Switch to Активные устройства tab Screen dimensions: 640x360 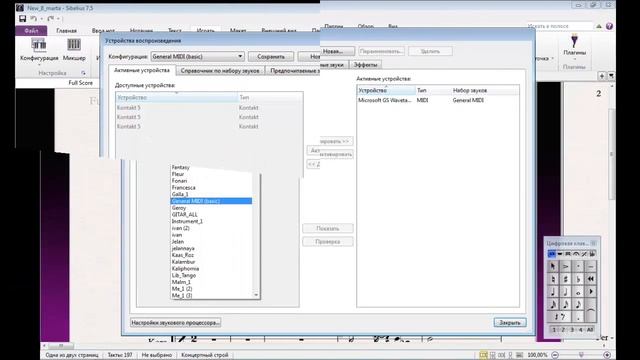(x=142, y=70)
